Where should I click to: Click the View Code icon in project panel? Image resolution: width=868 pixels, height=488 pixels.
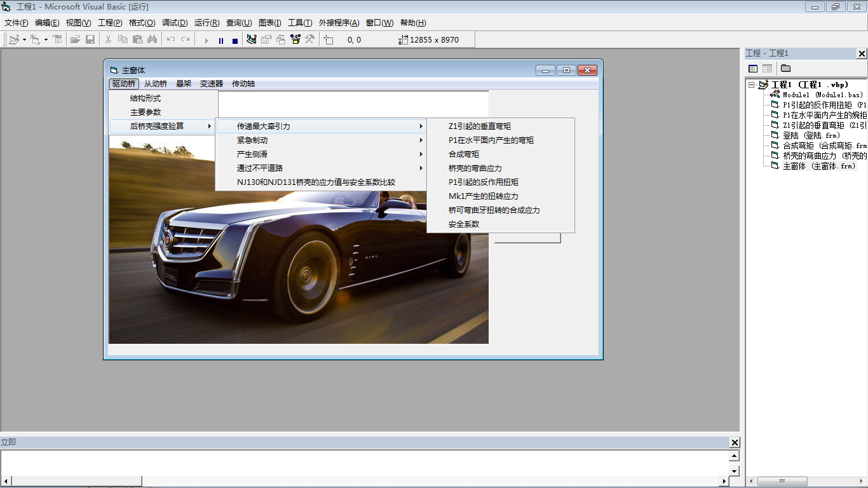point(753,69)
